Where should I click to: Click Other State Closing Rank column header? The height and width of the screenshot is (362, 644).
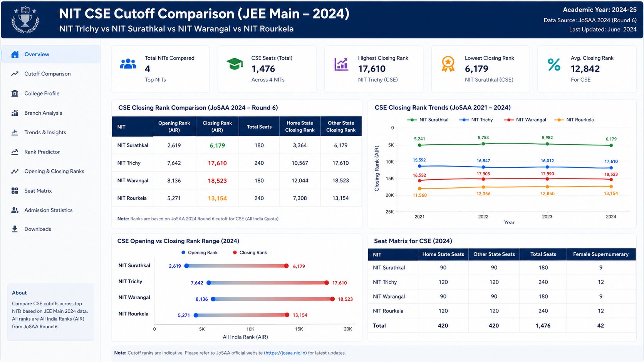pos(341,127)
